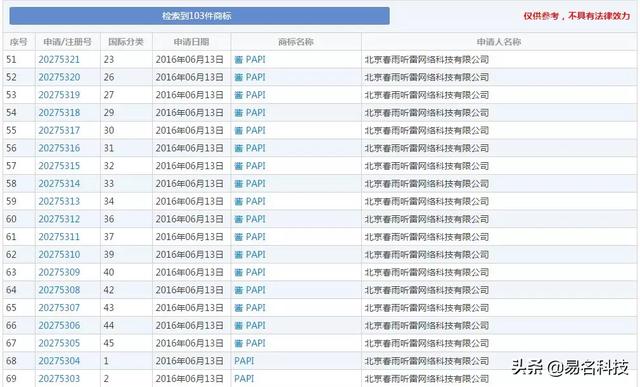
Task: Click the 申请/注册号 column header
Action: click(68, 42)
